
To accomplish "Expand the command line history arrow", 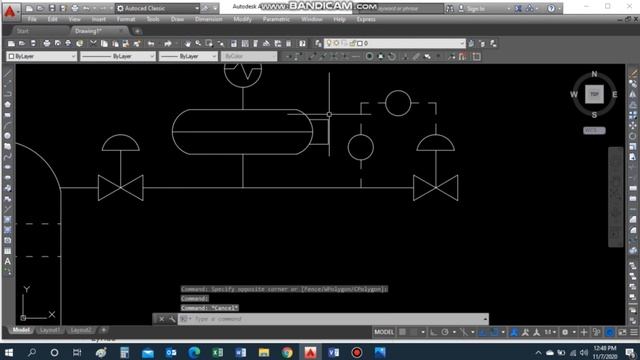I will [x=485, y=319].
